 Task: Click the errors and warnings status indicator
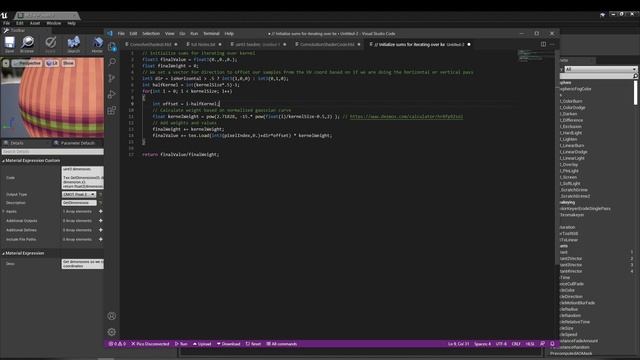click(117, 344)
